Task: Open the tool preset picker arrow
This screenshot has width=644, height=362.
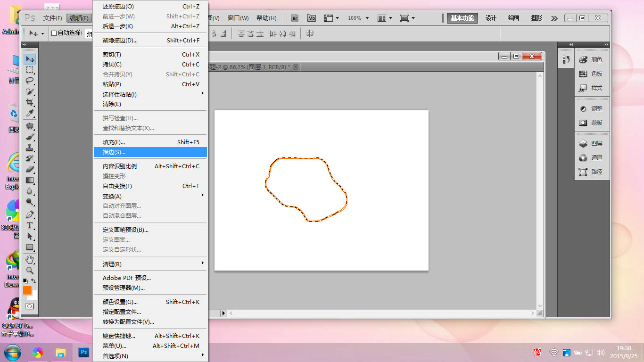Action: (42, 34)
